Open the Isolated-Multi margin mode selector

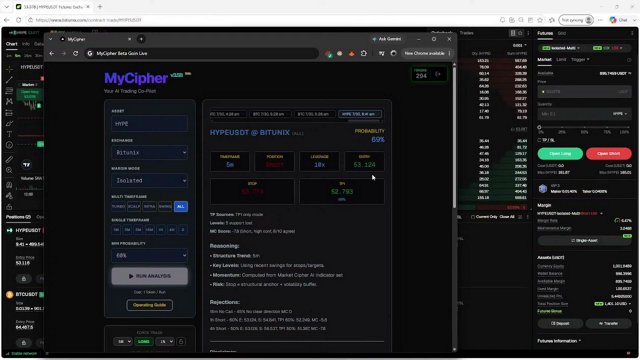(561, 48)
